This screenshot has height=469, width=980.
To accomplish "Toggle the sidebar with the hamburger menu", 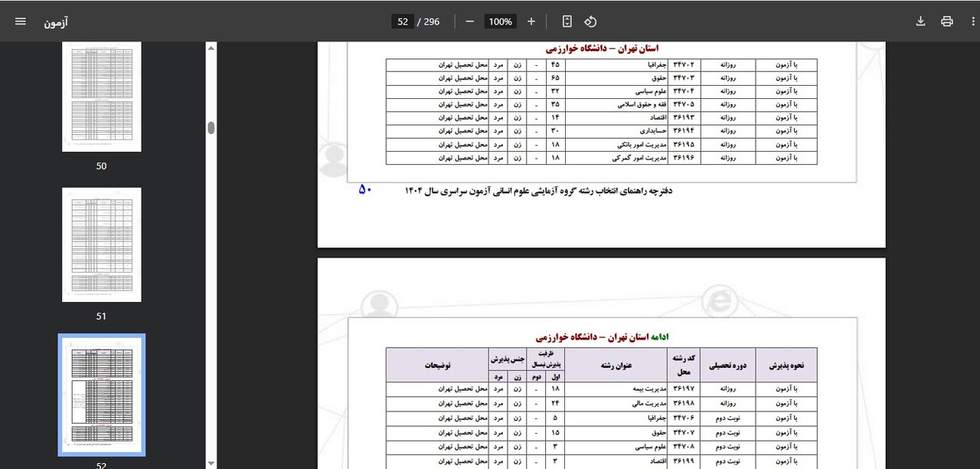I will pos(20,21).
